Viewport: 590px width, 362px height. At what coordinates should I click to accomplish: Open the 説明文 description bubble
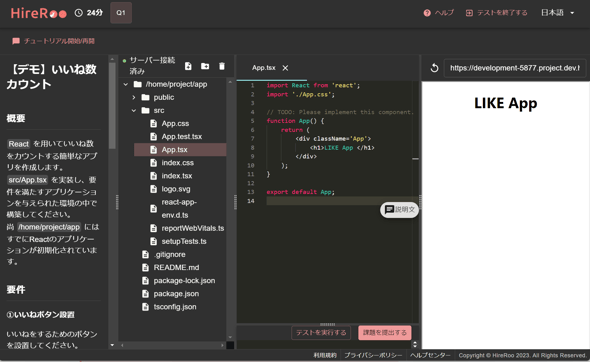[399, 210]
